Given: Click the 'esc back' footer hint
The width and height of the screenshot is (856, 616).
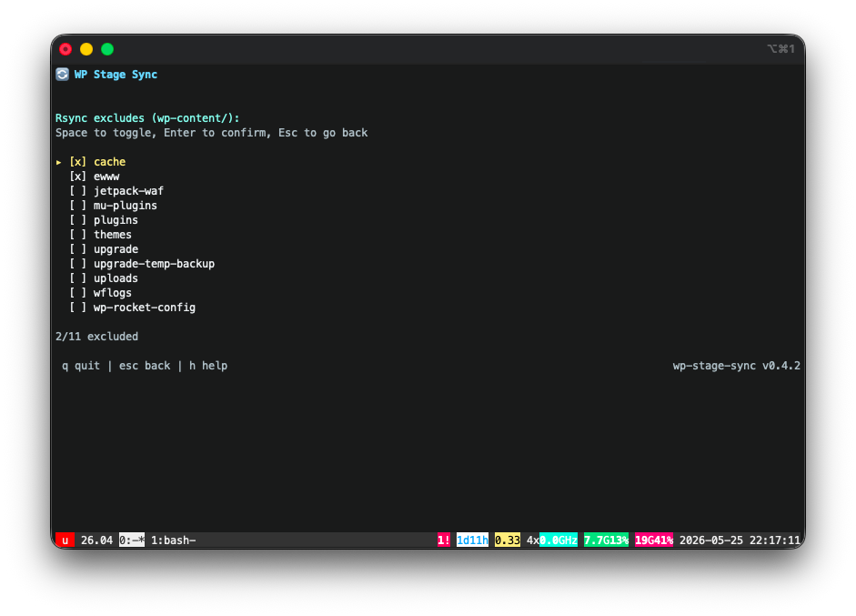Looking at the screenshot, I should click(145, 366).
